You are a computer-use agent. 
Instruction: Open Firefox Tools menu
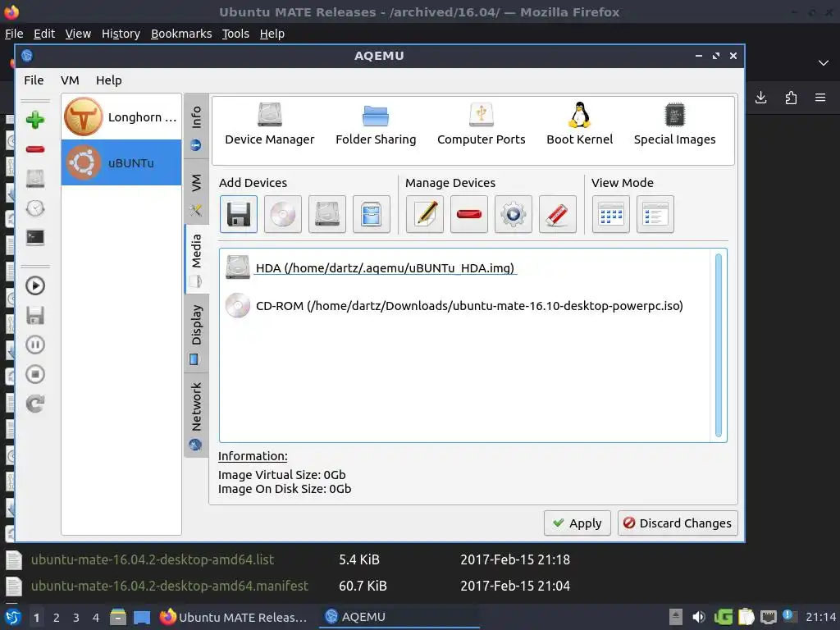pos(235,34)
